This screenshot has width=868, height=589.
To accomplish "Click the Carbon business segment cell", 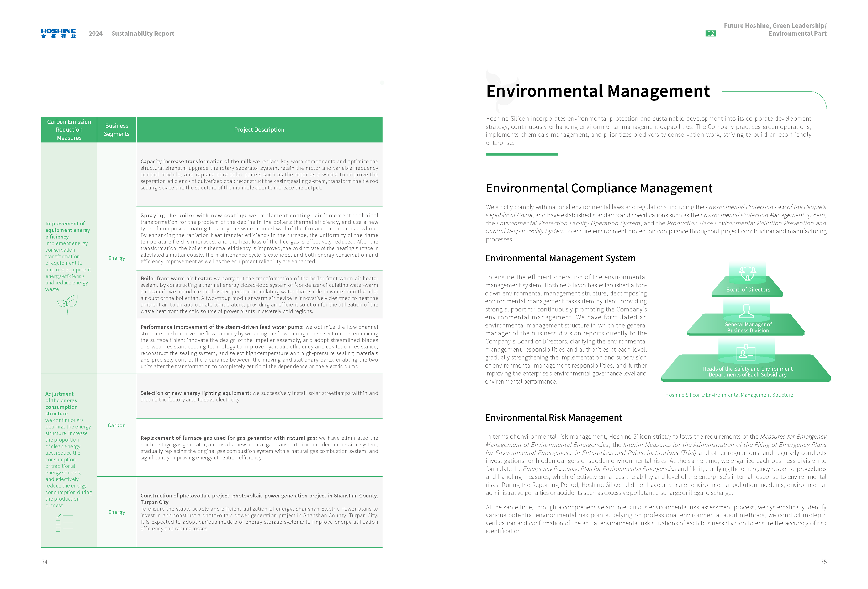I will pyautogui.click(x=117, y=425).
